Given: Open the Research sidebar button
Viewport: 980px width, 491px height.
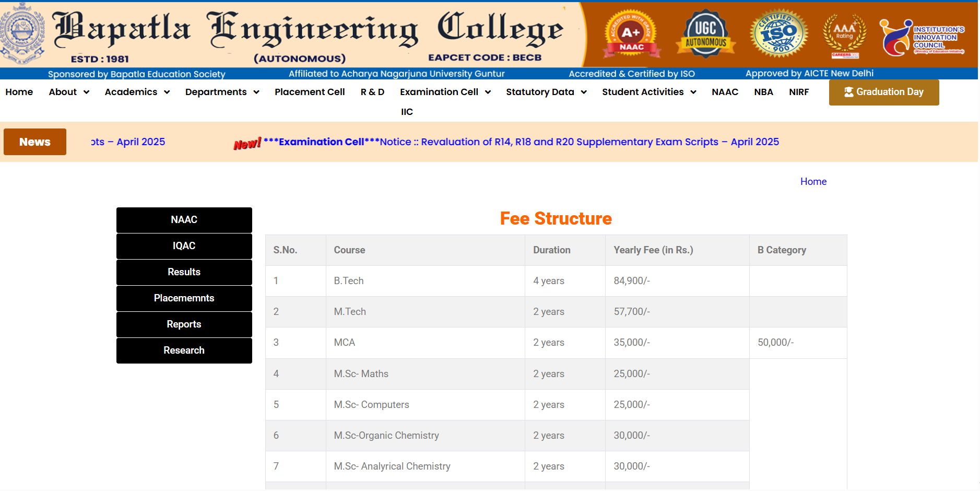Looking at the screenshot, I should click(x=184, y=350).
